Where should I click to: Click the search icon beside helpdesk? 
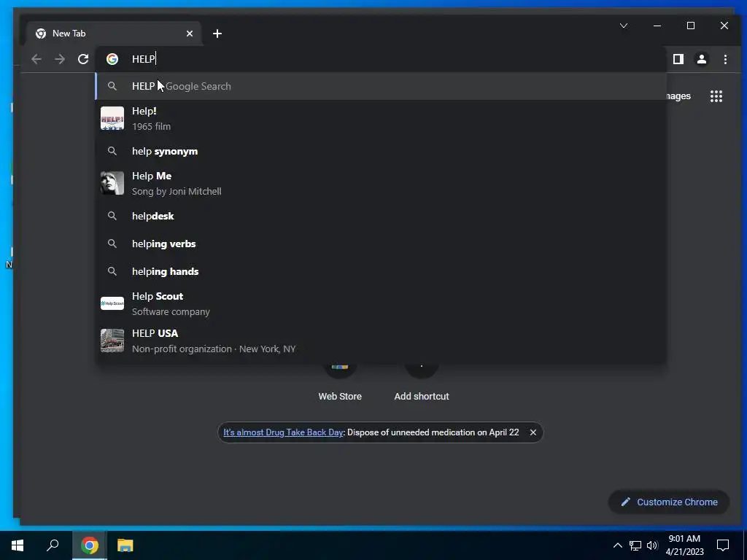(x=112, y=216)
